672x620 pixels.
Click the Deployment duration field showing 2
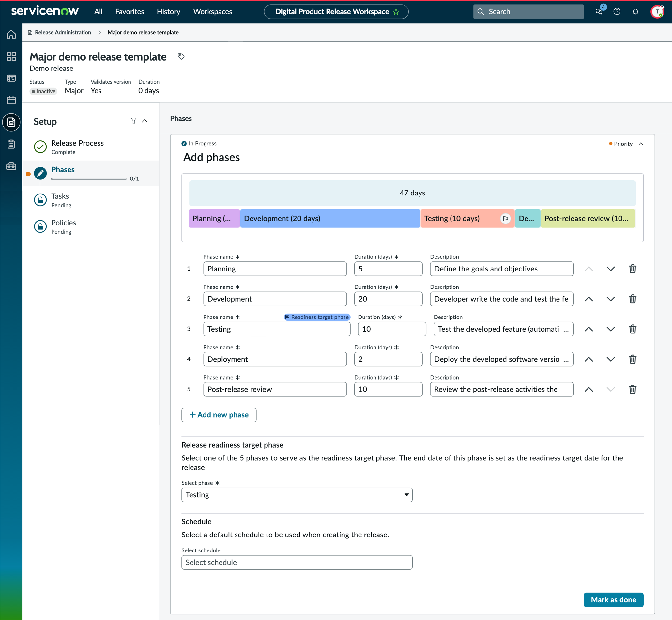tap(388, 359)
